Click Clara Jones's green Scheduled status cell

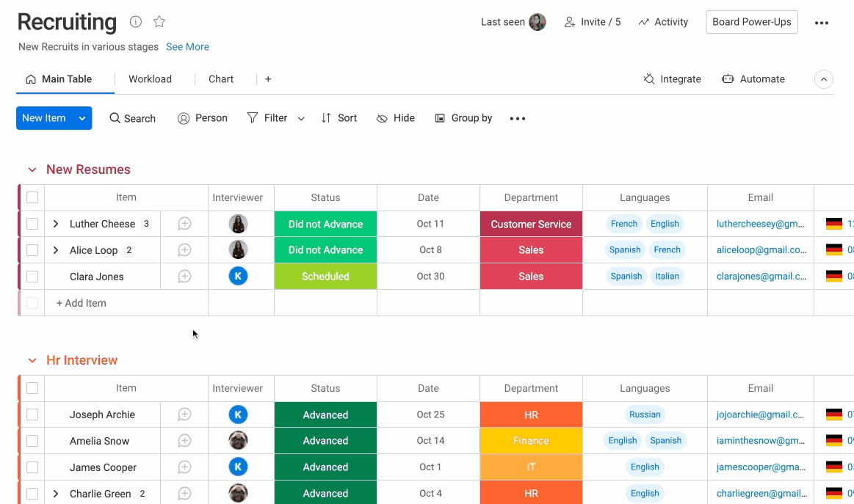[325, 277]
